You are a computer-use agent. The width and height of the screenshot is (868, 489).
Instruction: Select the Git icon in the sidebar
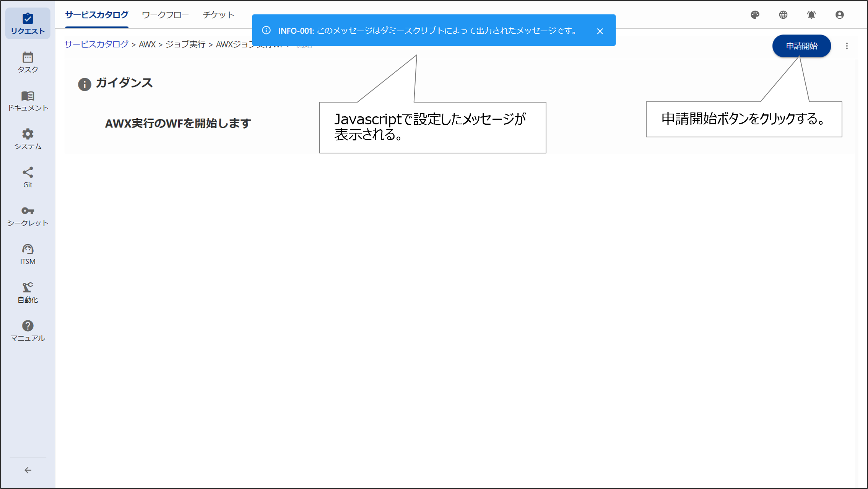(x=28, y=176)
